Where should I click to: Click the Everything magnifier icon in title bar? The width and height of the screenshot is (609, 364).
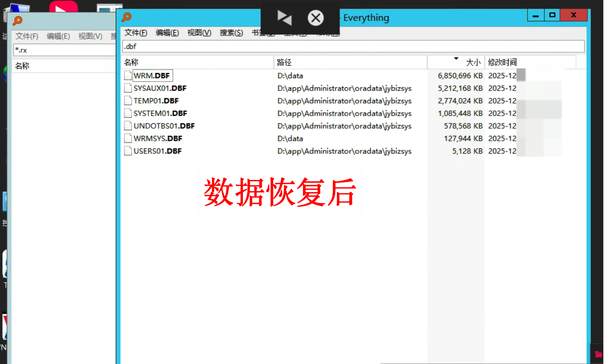[127, 17]
